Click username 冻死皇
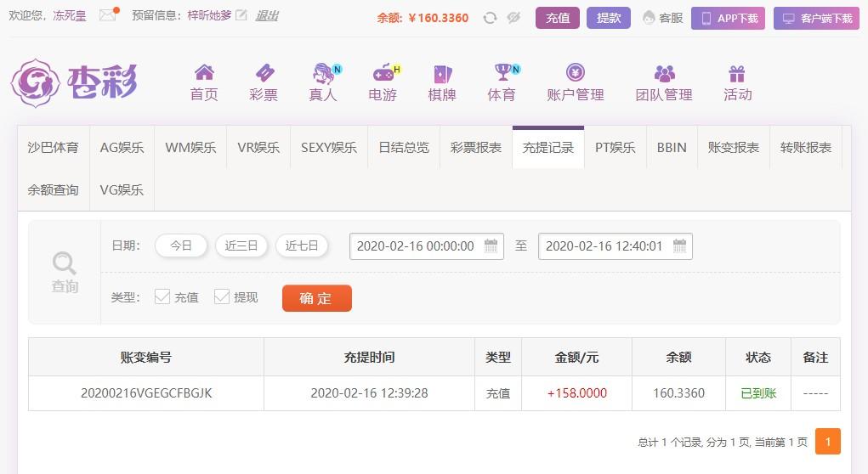Screen dimensions: 868x474 coord(70,15)
